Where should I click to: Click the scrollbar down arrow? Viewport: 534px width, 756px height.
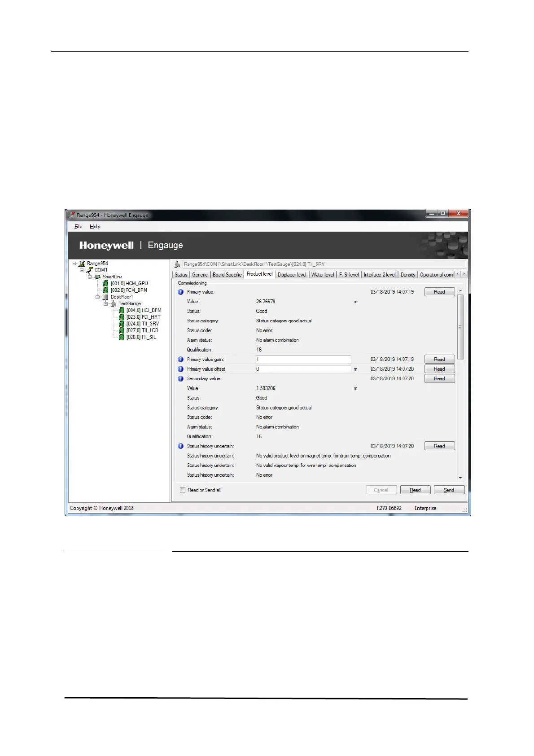point(460,479)
